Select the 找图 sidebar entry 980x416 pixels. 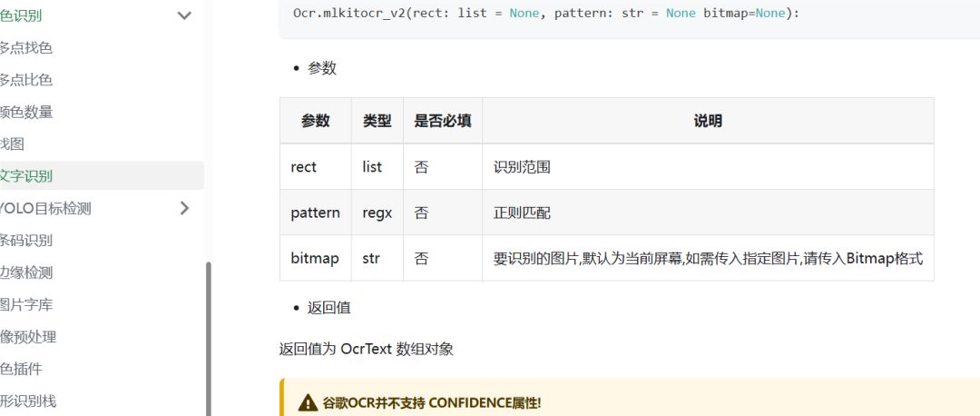pyautogui.click(x=14, y=144)
